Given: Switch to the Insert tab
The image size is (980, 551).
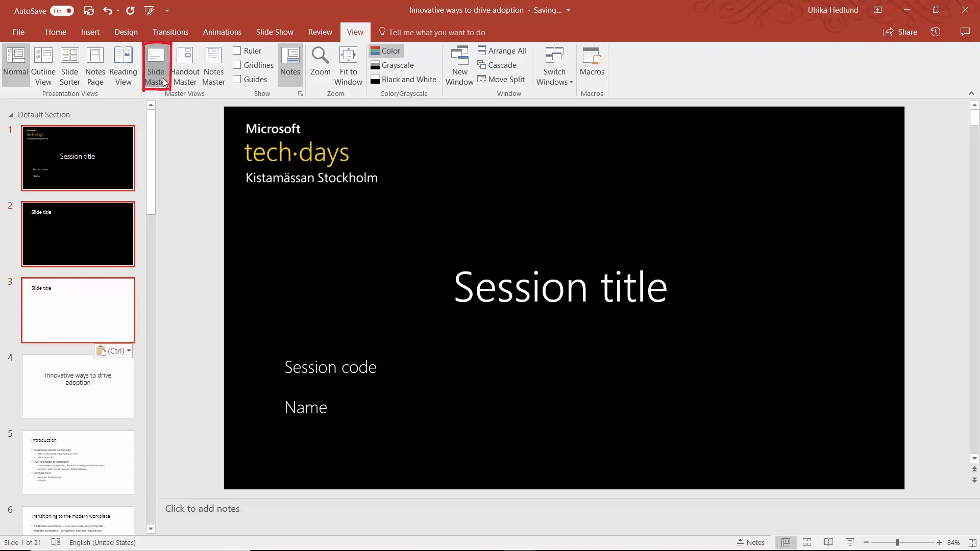Looking at the screenshot, I should coord(90,32).
